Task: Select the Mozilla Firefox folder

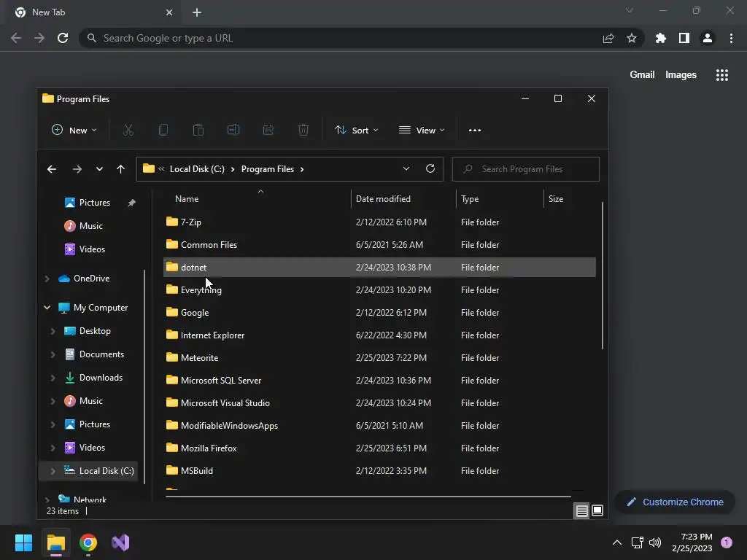Action: pos(379,448)
